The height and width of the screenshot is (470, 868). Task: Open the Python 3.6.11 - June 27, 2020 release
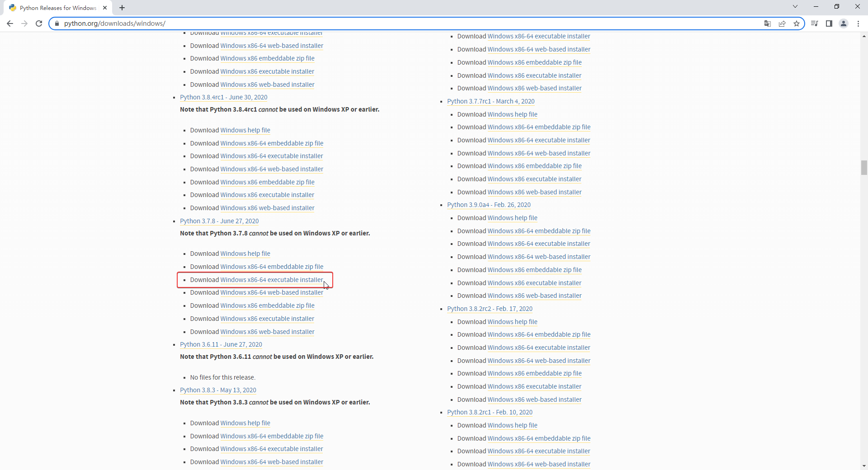click(x=221, y=344)
